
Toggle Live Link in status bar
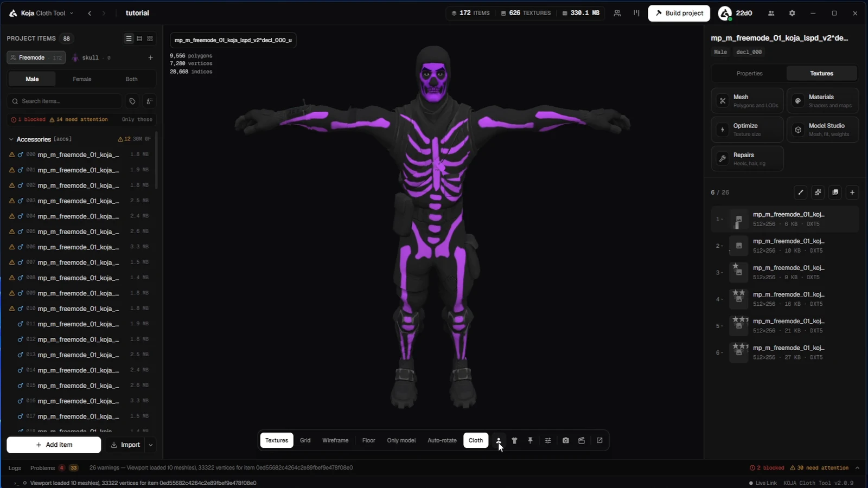[763, 483]
